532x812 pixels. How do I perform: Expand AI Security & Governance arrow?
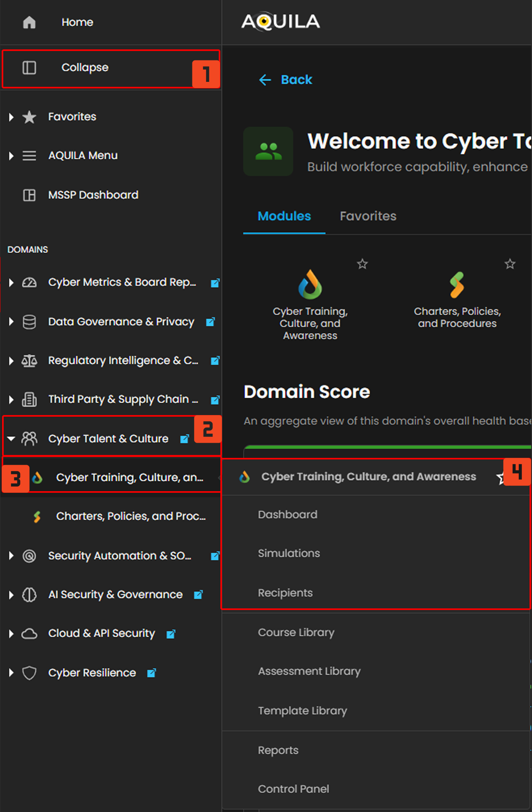point(12,595)
